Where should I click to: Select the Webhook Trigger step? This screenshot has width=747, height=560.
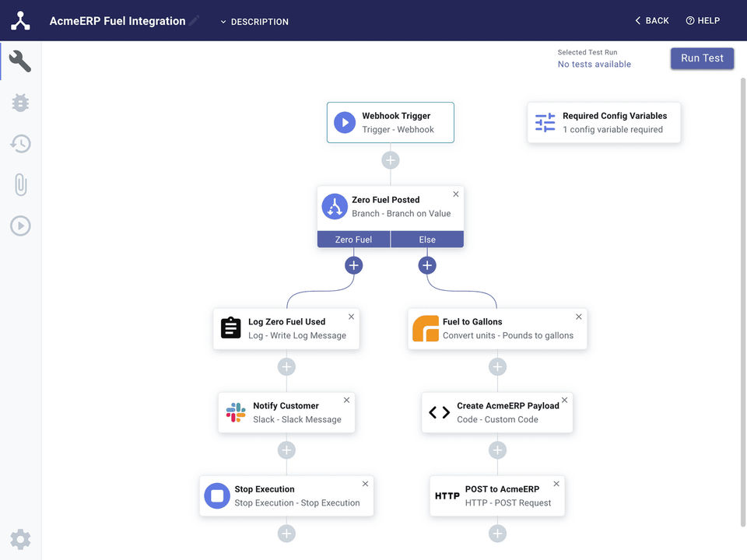pyautogui.click(x=391, y=123)
